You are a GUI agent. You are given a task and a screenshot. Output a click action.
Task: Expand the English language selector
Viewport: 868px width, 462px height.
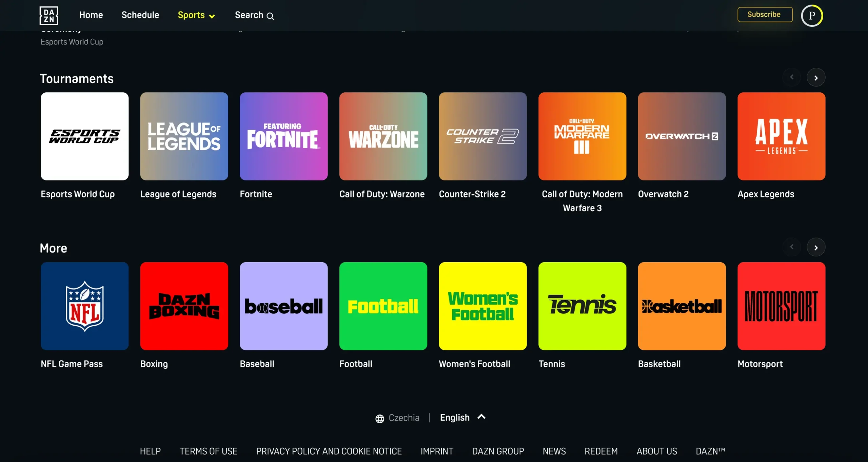[x=462, y=418]
